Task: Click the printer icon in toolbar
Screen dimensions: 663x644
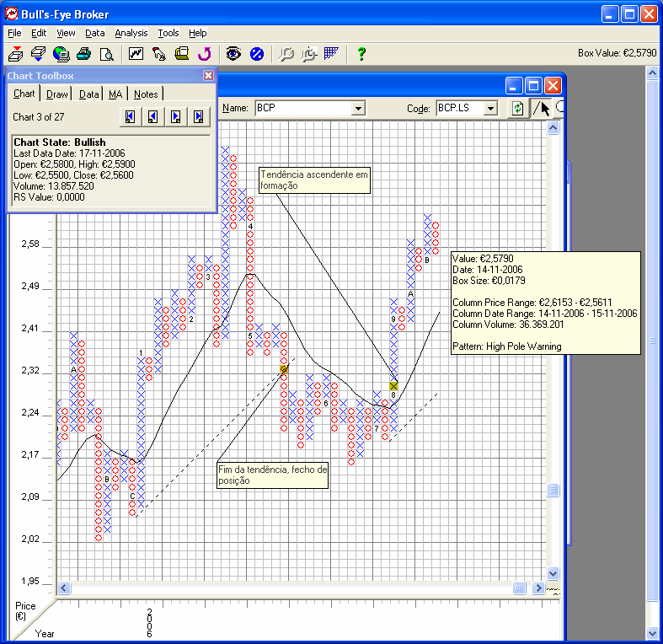Action: 83,54
